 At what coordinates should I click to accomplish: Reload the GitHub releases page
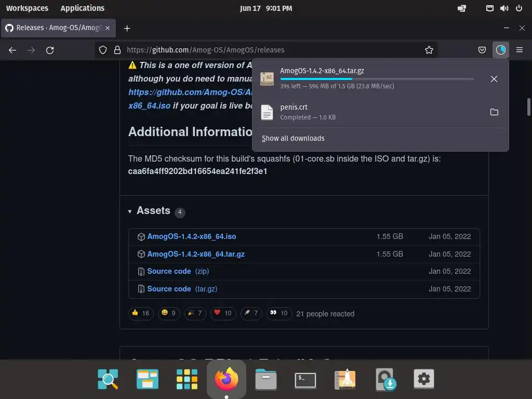[50, 50]
